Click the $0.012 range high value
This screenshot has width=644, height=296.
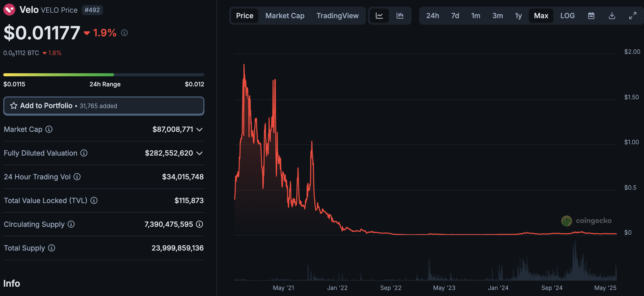point(194,84)
